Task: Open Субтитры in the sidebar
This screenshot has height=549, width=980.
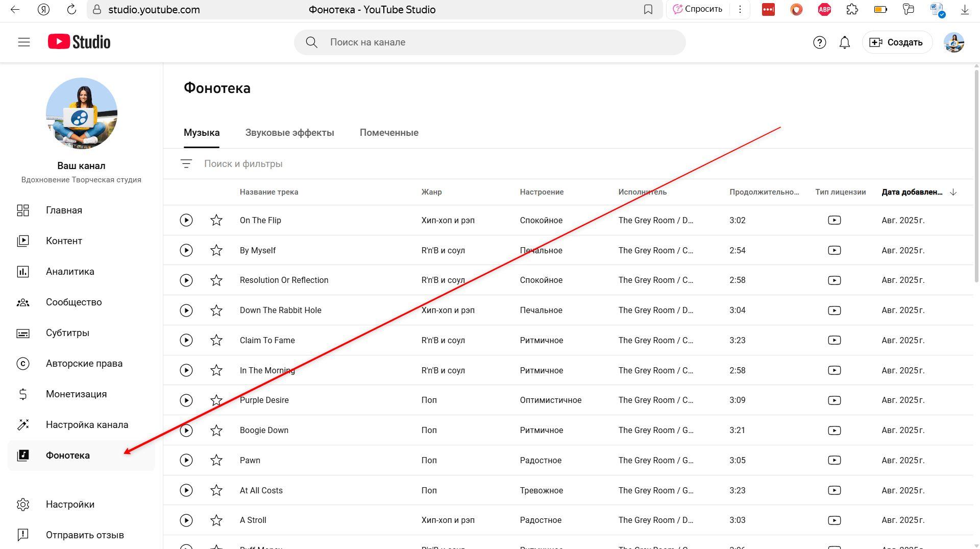Action: click(x=81, y=333)
